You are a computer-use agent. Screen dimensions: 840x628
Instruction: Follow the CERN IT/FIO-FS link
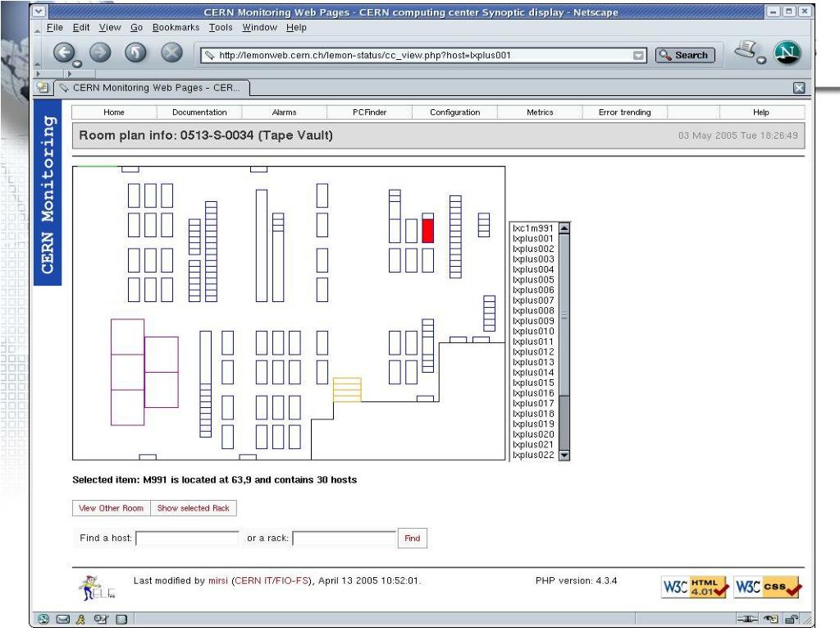pyautogui.click(x=272, y=580)
